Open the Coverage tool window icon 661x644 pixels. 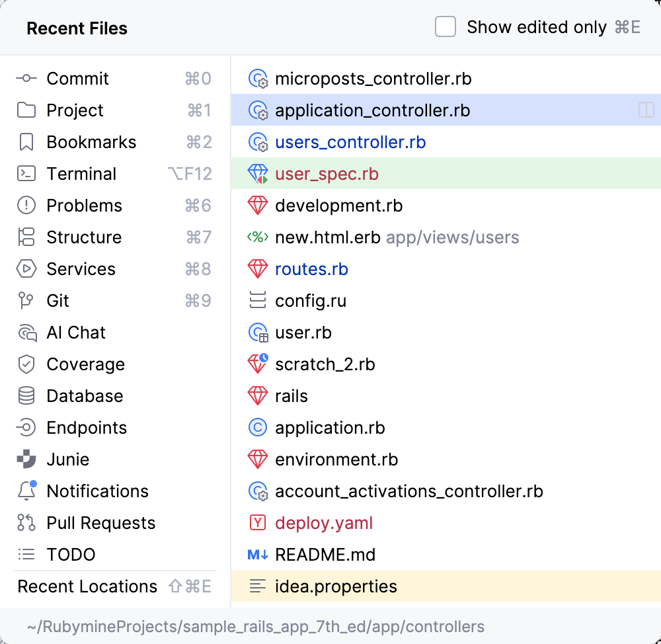pyautogui.click(x=26, y=364)
